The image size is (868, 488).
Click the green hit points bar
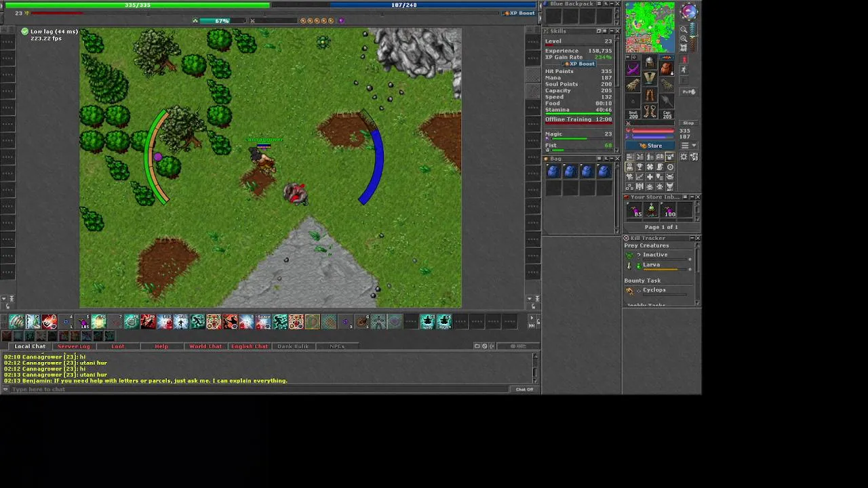138,5
